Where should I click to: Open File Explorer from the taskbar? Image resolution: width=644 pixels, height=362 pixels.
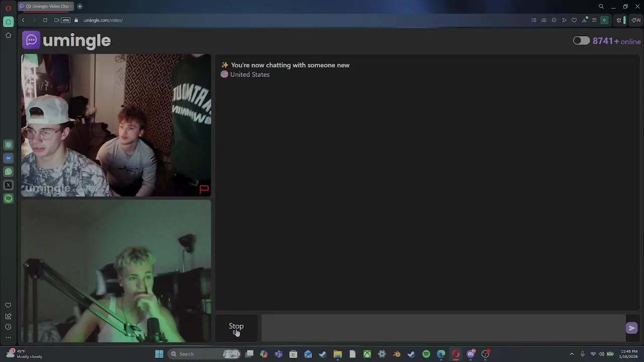tap(338, 354)
